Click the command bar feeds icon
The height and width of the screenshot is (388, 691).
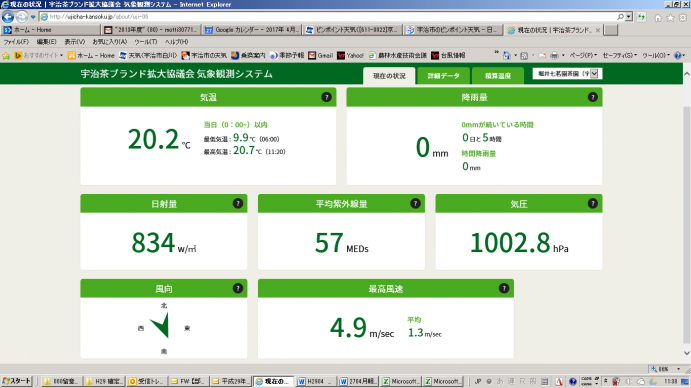pyautogui.click(x=524, y=56)
